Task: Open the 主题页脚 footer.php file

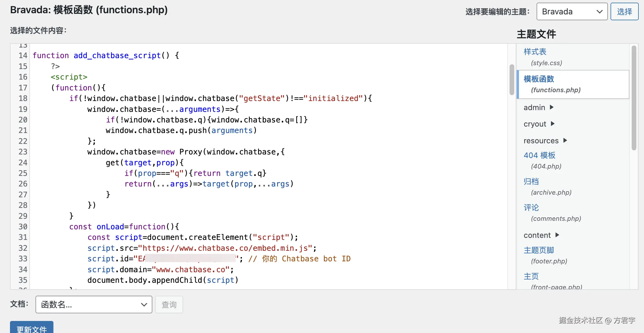Action: pyautogui.click(x=539, y=250)
